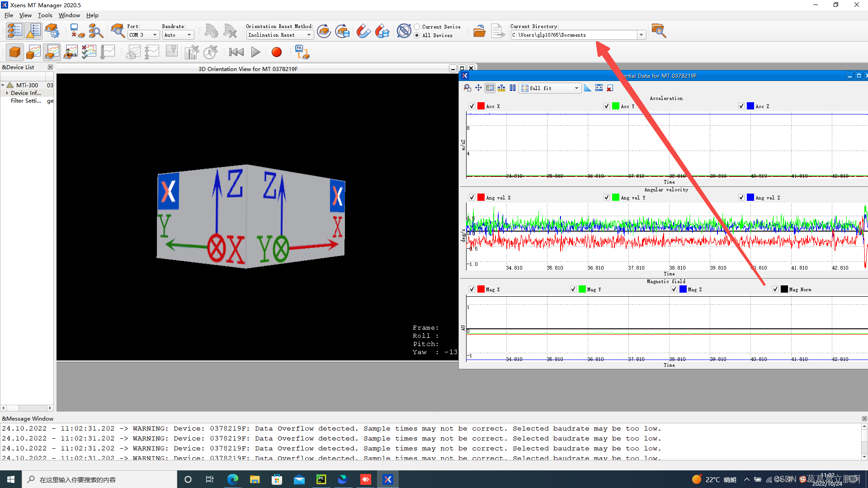The width and height of the screenshot is (868, 488).
Task: Open the 3D orientation view cube icon
Action: click(x=15, y=52)
